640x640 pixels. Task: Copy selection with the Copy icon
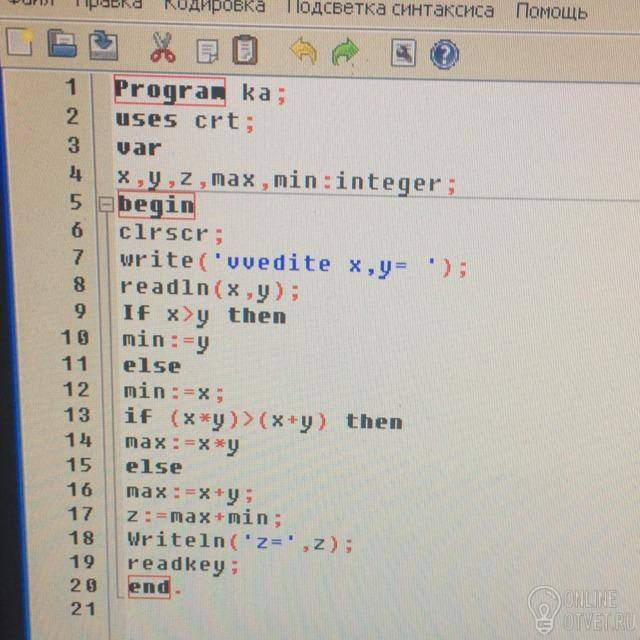(208, 51)
